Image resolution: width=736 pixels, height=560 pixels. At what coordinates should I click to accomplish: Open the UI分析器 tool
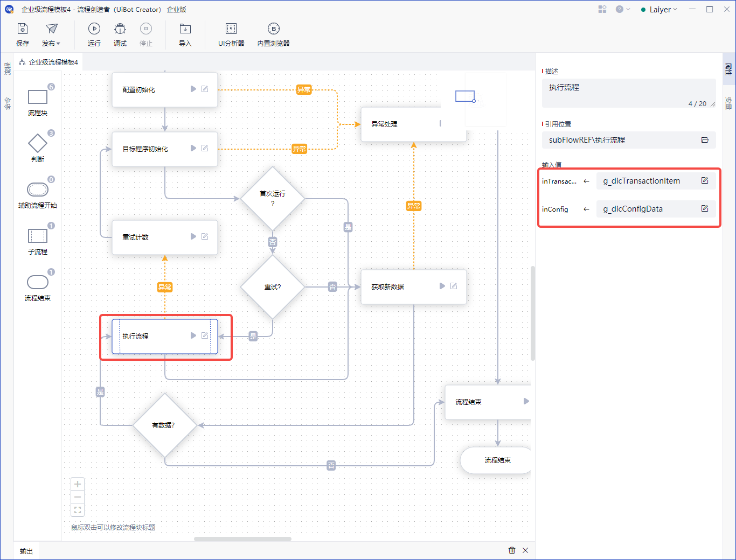coord(231,34)
